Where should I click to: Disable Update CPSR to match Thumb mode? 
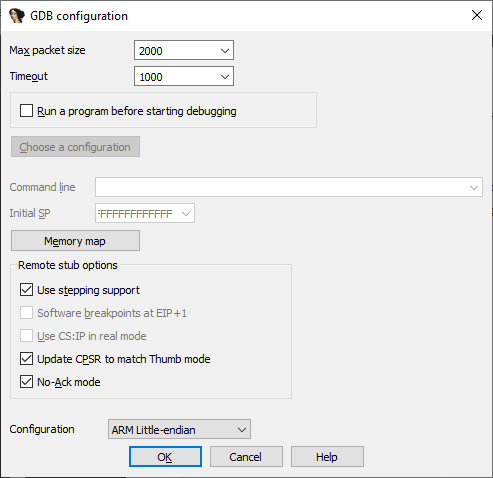click(26, 359)
